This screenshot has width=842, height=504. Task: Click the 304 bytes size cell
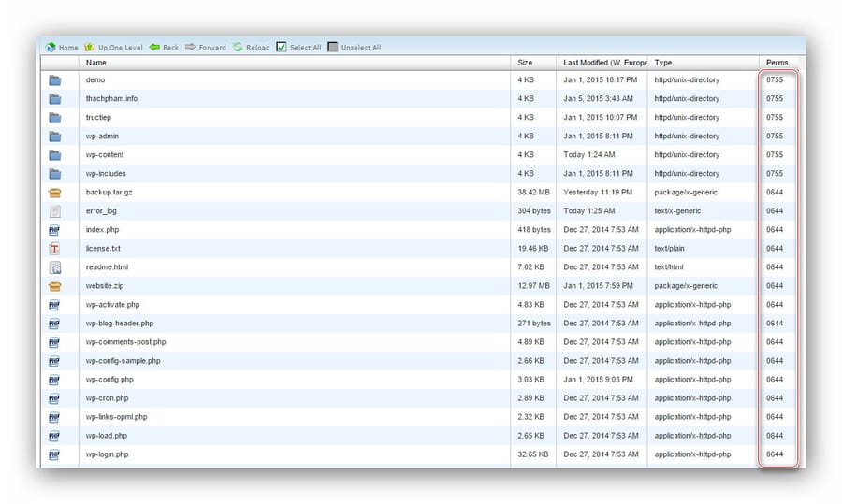(534, 211)
